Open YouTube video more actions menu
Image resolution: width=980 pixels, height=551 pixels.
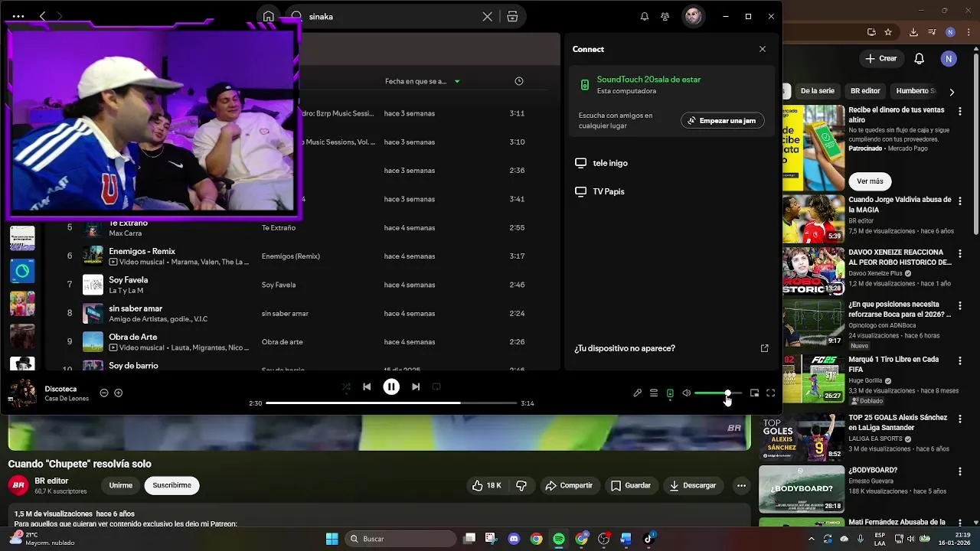[741, 485]
